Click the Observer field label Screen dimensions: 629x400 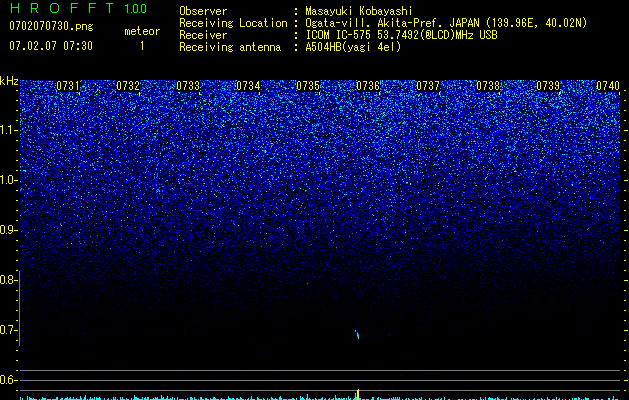tap(203, 11)
